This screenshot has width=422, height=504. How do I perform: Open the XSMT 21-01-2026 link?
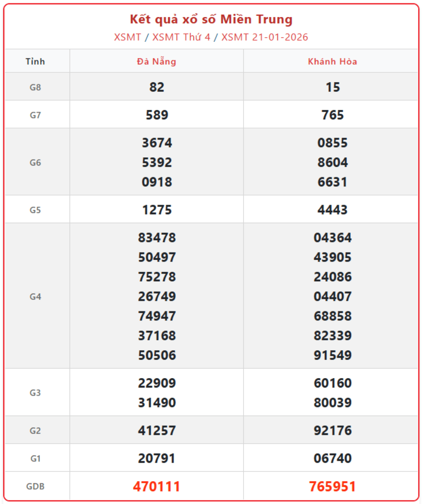tap(264, 37)
